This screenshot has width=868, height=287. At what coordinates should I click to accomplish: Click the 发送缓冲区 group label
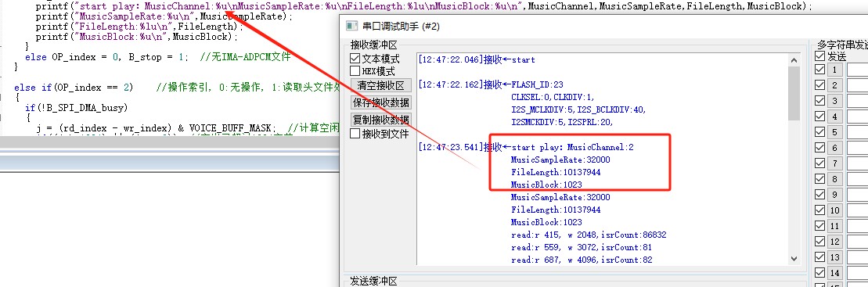373,282
